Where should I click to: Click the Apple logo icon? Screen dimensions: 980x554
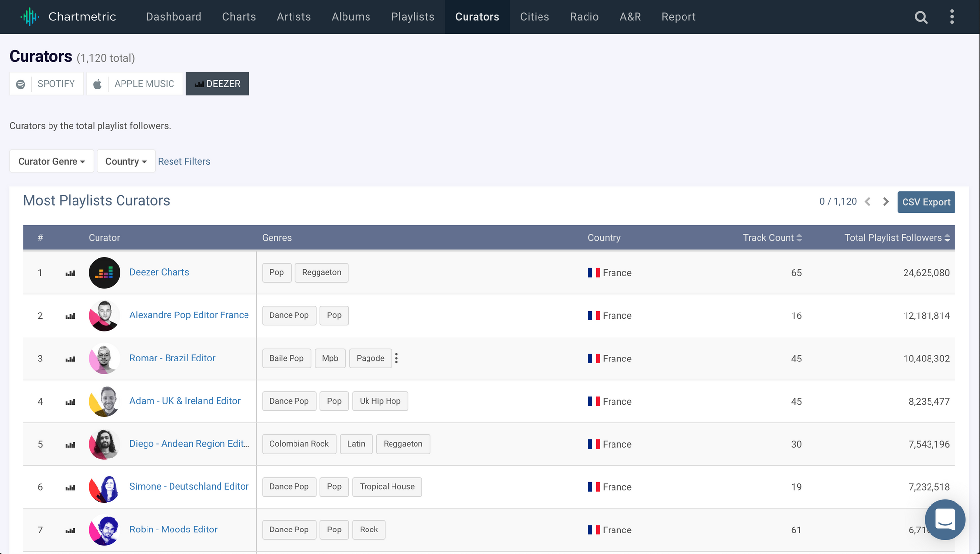pos(98,84)
